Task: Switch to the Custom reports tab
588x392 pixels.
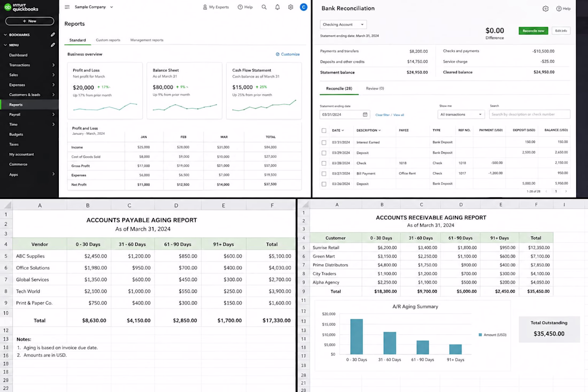Action: pos(108,40)
